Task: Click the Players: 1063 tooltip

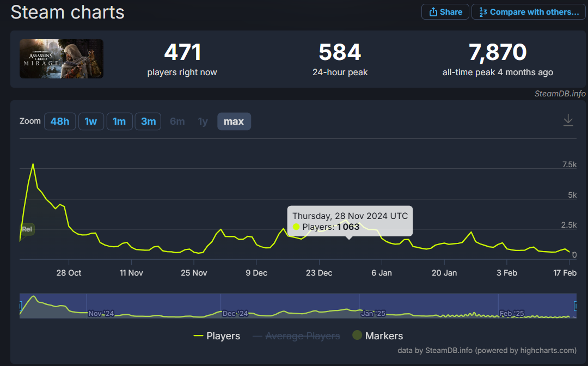Action: [350, 221]
